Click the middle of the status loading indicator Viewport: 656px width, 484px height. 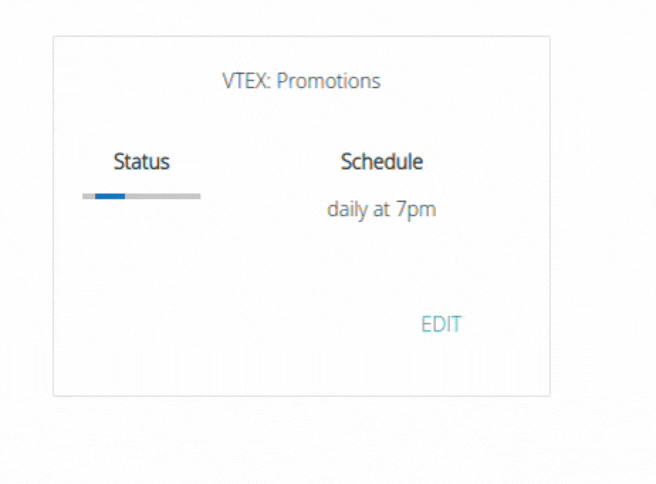[x=141, y=196]
